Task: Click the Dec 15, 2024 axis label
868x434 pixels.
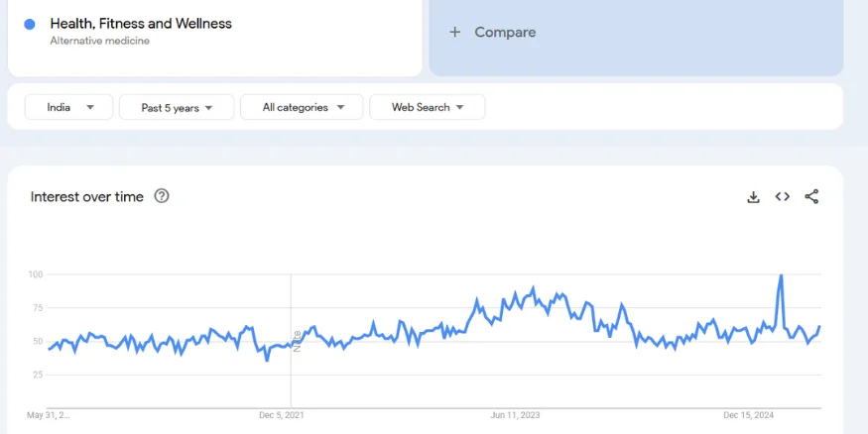Action: point(749,415)
